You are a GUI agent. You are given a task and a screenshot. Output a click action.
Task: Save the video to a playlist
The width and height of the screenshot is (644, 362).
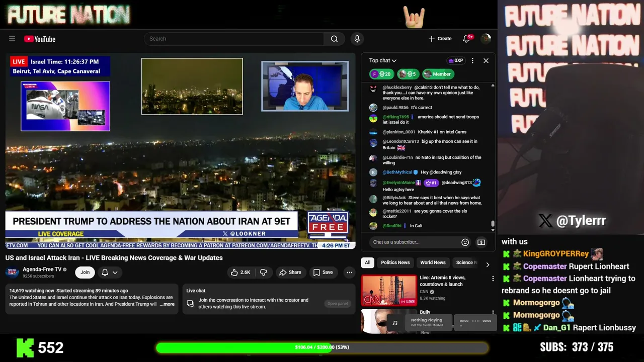pyautogui.click(x=323, y=272)
